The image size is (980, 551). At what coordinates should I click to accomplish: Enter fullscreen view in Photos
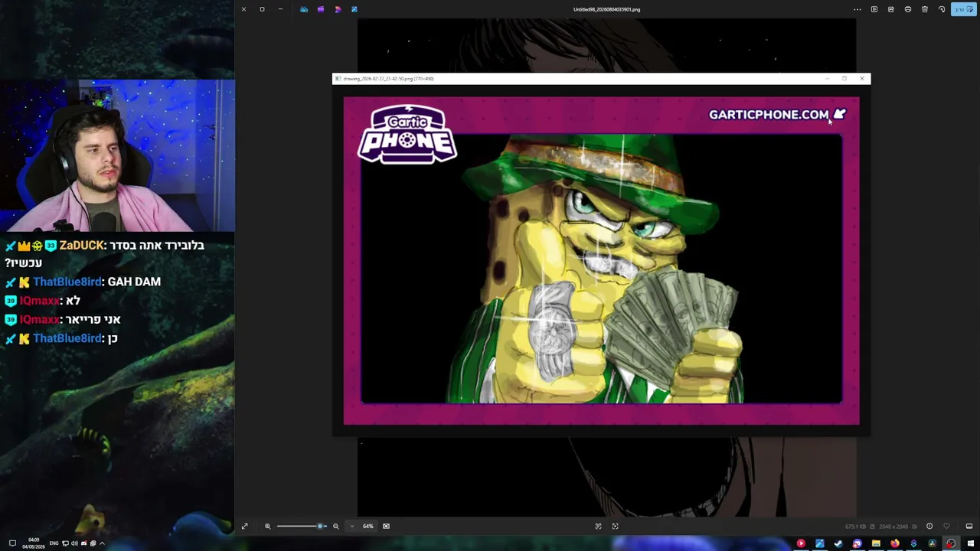pos(245,527)
